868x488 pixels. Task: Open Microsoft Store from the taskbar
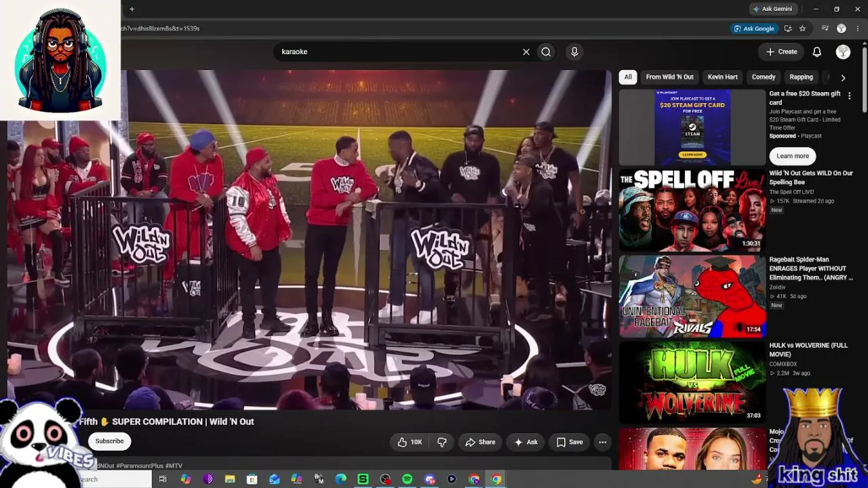click(x=252, y=479)
